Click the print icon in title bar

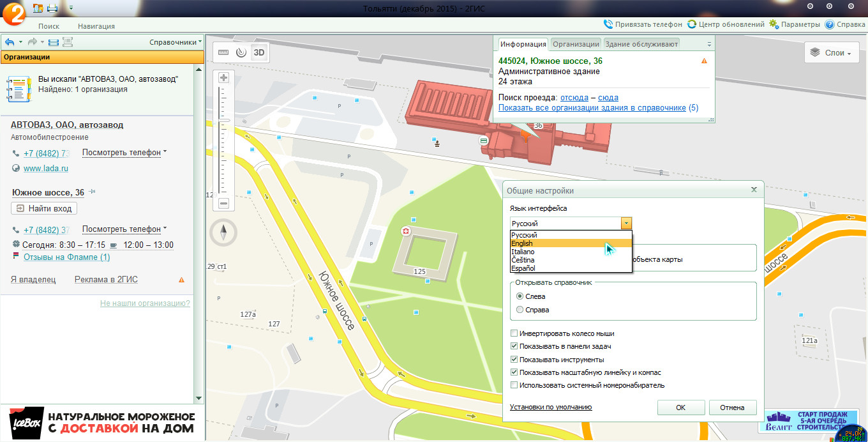pyautogui.click(x=52, y=8)
